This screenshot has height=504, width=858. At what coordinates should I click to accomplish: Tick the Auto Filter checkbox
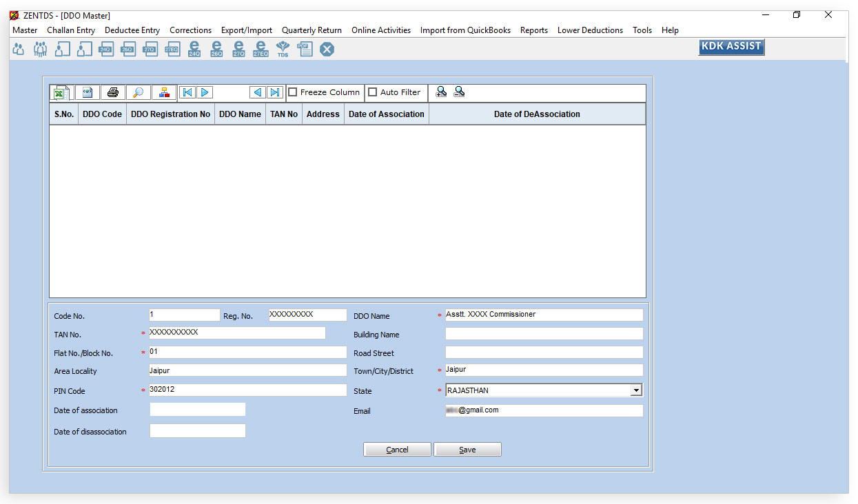click(373, 92)
